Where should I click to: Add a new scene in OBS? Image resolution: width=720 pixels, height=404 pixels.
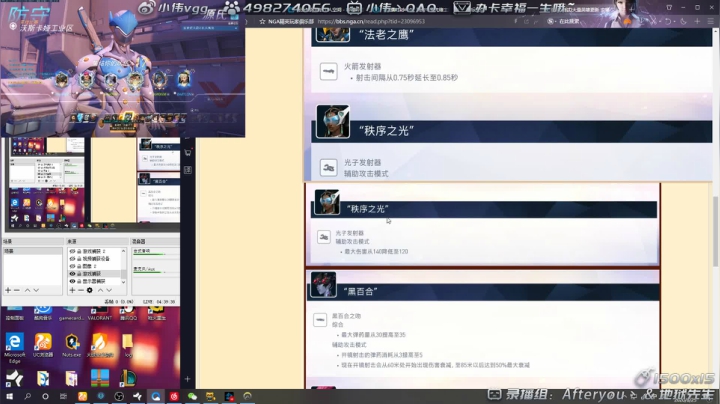click(8, 290)
